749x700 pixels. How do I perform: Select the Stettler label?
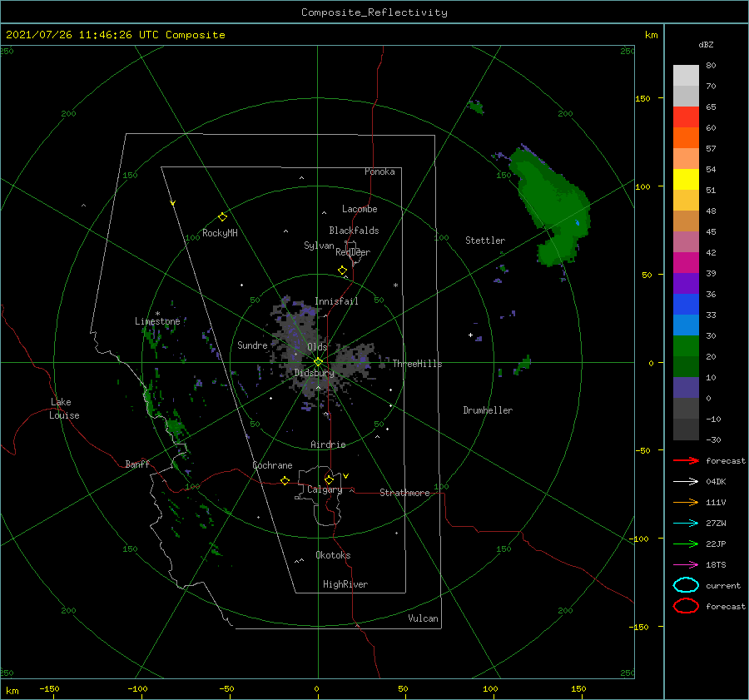(485, 241)
